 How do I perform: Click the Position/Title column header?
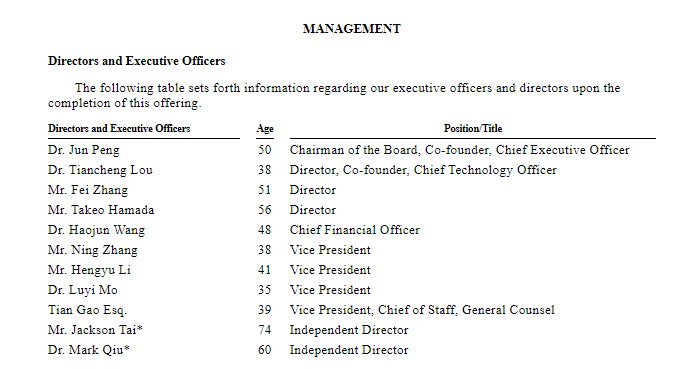tap(473, 128)
